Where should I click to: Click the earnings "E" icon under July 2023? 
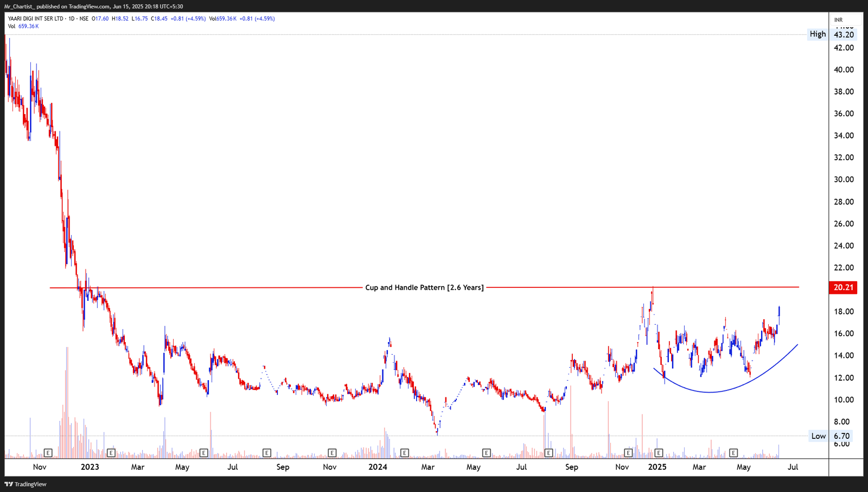pyautogui.click(x=203, y=452)
